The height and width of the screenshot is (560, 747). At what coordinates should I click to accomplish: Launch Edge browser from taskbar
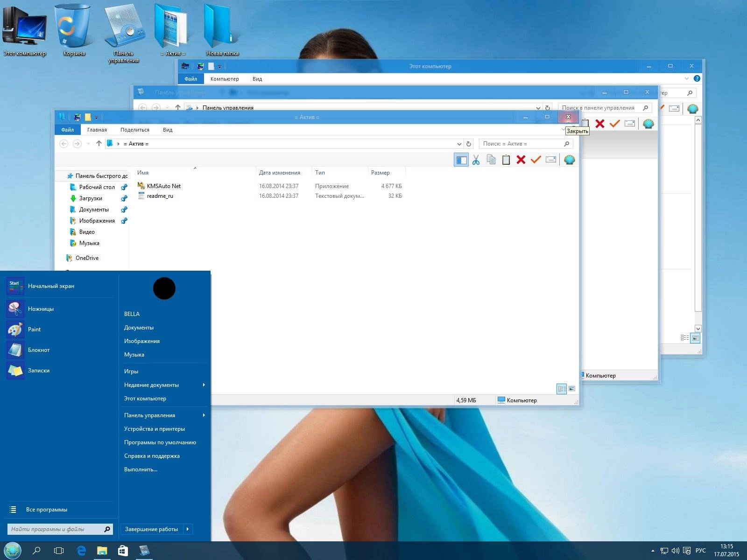pos(81,551)
